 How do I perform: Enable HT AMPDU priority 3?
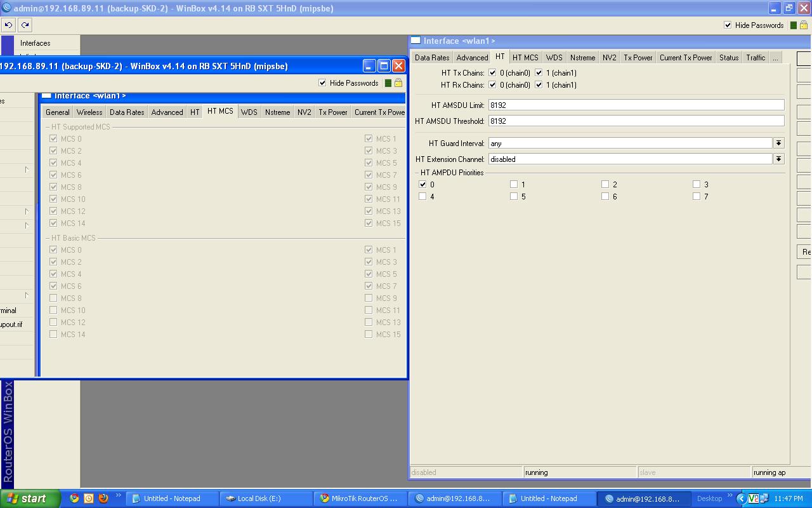697,185
